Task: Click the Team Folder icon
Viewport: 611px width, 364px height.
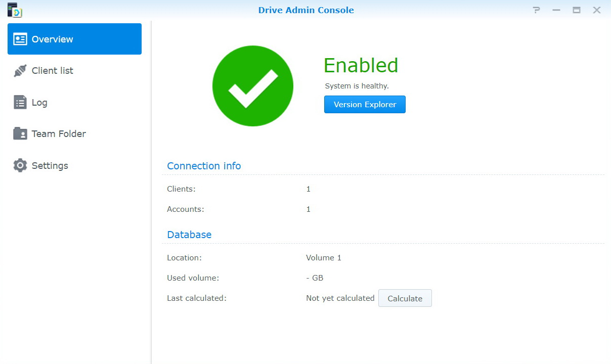Action: [x=20, y=133]
